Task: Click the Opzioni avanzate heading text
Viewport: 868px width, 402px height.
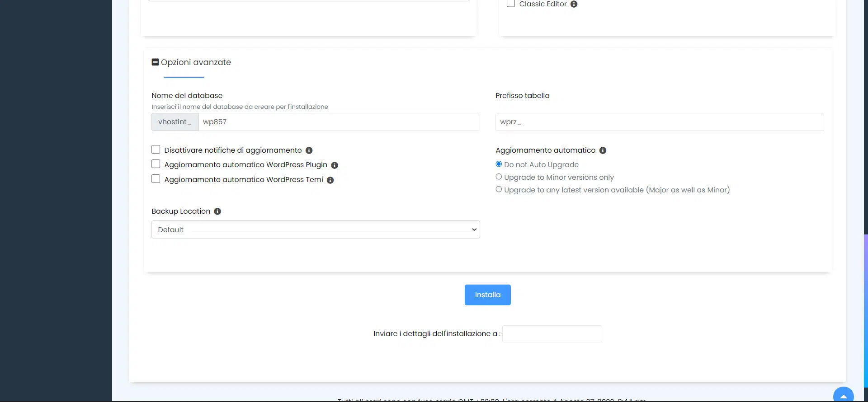Action: (196, 62)
